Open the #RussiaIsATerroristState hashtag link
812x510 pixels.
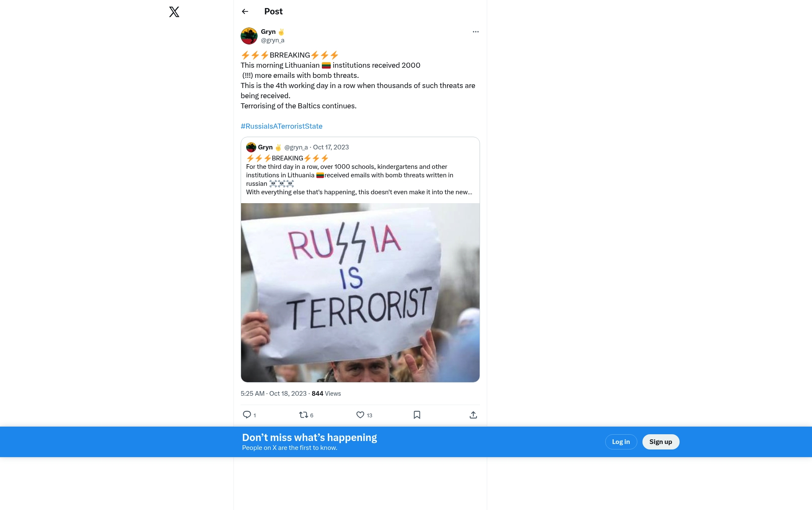pos(281,126)
